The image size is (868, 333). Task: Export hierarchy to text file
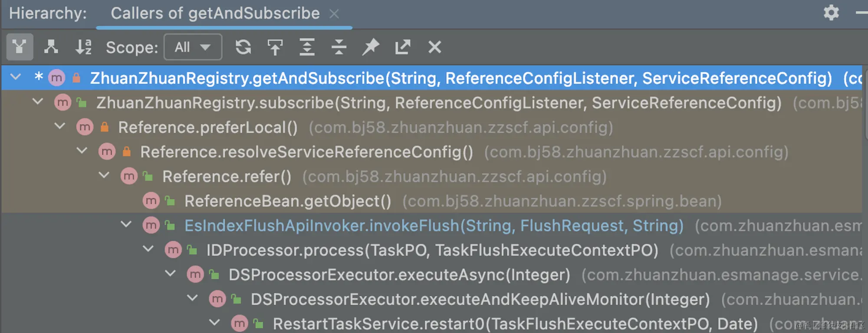403,47
